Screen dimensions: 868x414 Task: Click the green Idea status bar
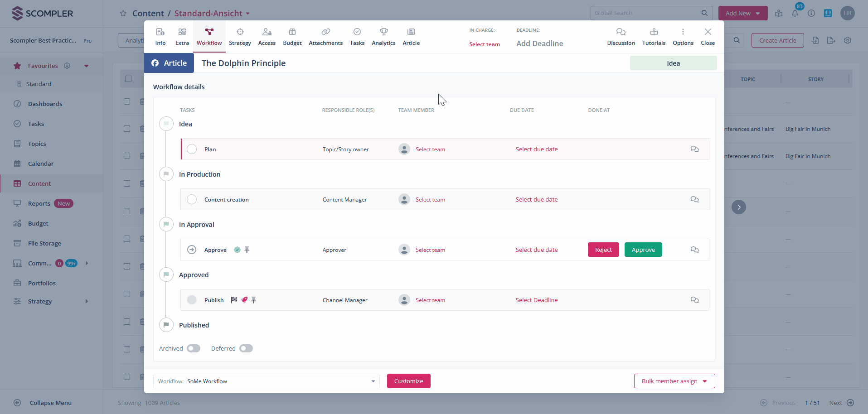tap(673, 63)
